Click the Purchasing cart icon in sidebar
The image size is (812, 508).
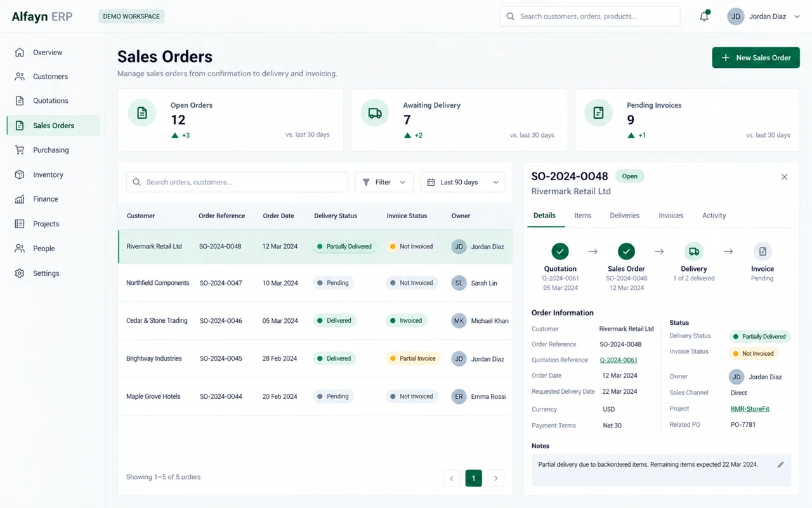pos(20,150)
